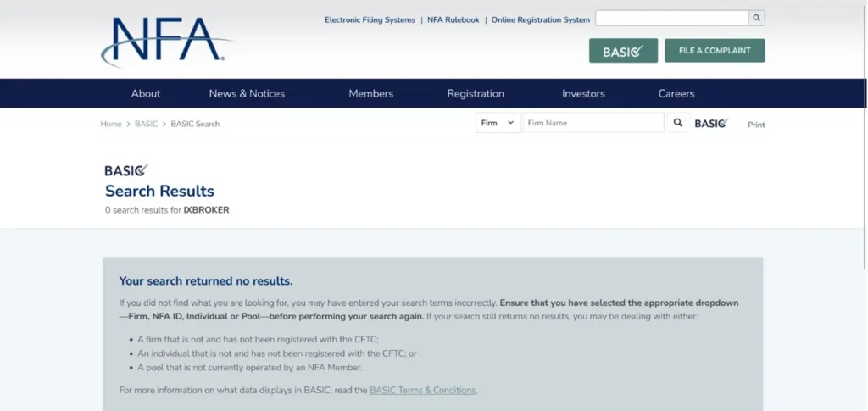
Task: Click the Print link
Action: click(x=756, y=125)
